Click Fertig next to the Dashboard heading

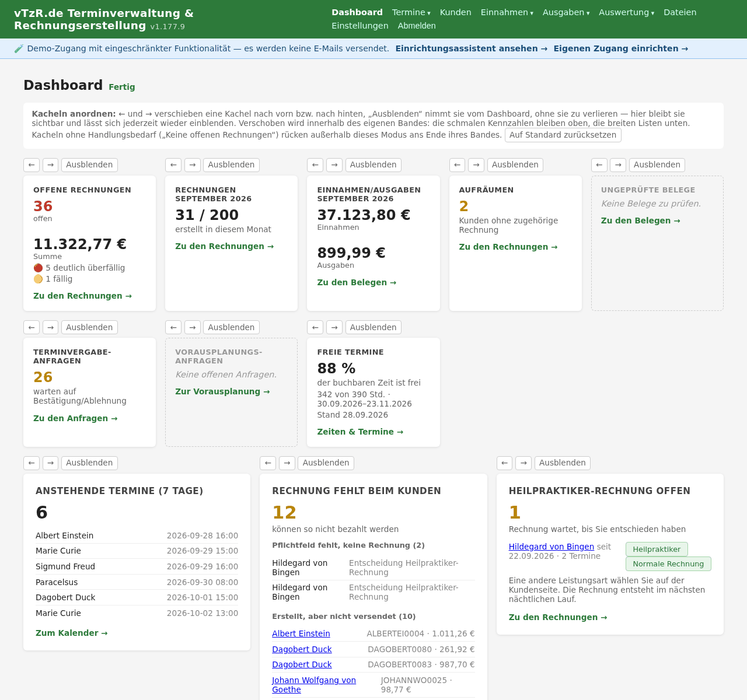point(122,87)
